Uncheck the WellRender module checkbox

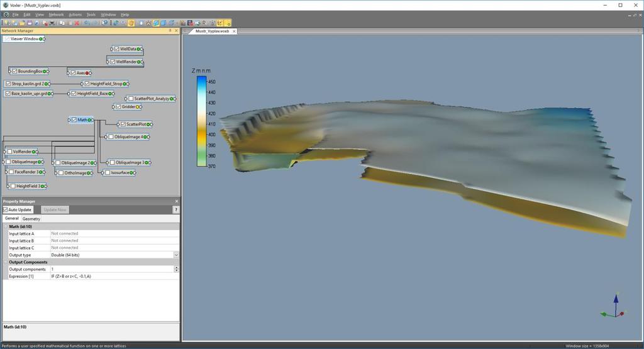(113, 62)
